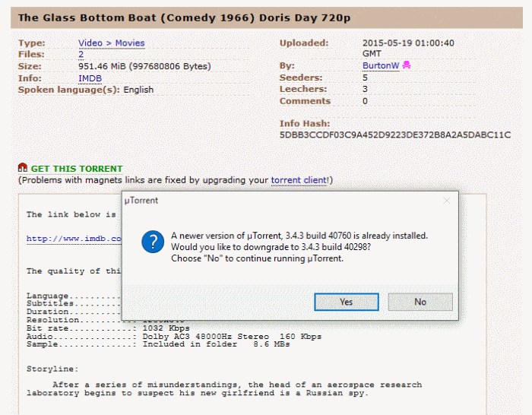The height and width of the screenshot is (415, 532).
Task: Click the µTorrent dialog title text
Action: pyautogui.click(x=141, y=201)
